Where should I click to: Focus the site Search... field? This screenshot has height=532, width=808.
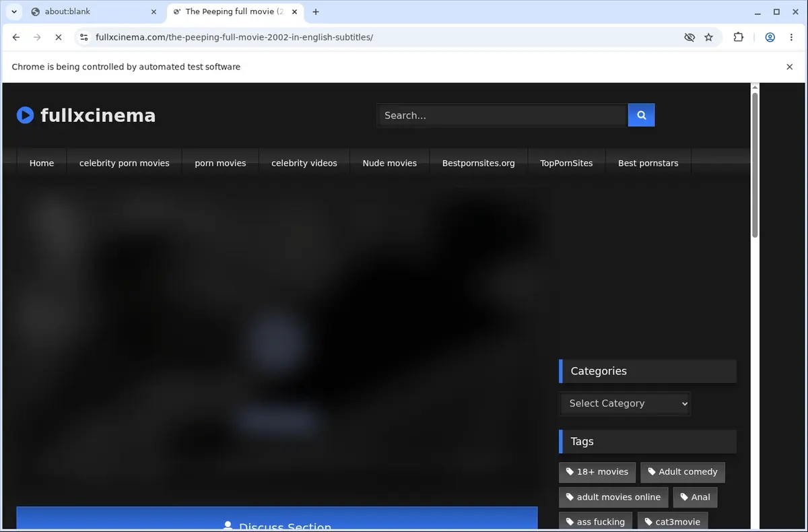502,115
